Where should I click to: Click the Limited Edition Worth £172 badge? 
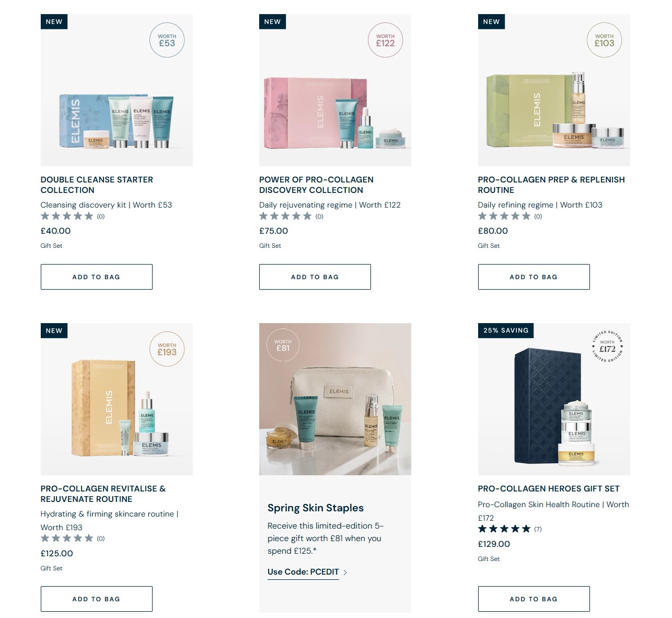(x=607, y=346)
